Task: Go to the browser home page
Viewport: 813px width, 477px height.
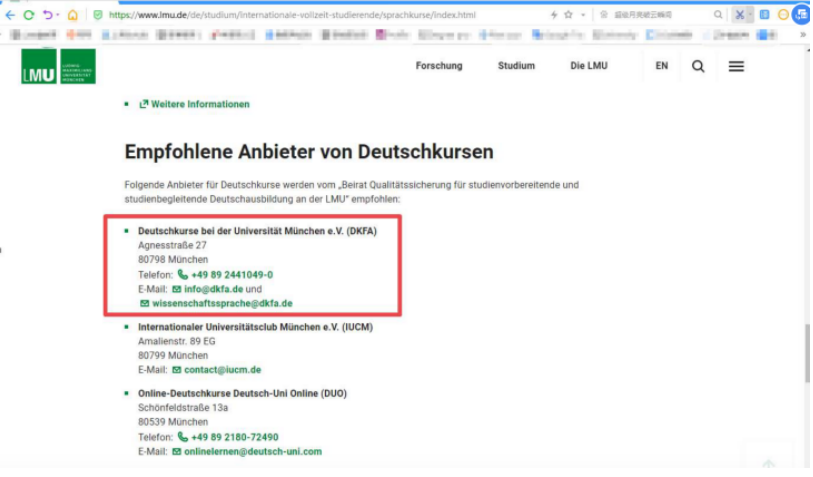Action: coord(73,15)
